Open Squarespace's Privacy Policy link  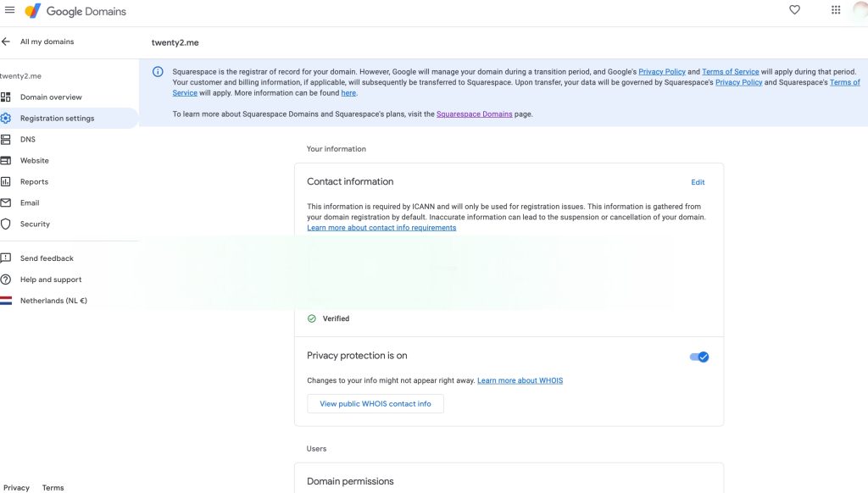tap(738, 82)
